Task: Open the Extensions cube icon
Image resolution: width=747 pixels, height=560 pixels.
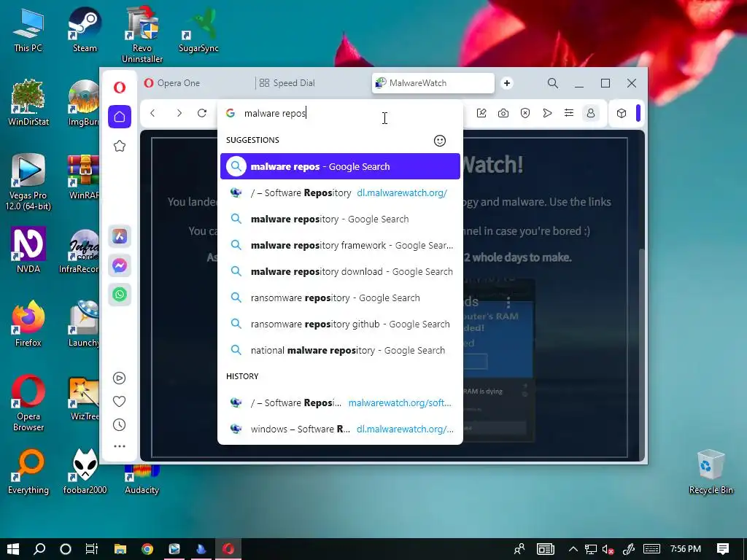Action: click(622, 113)
